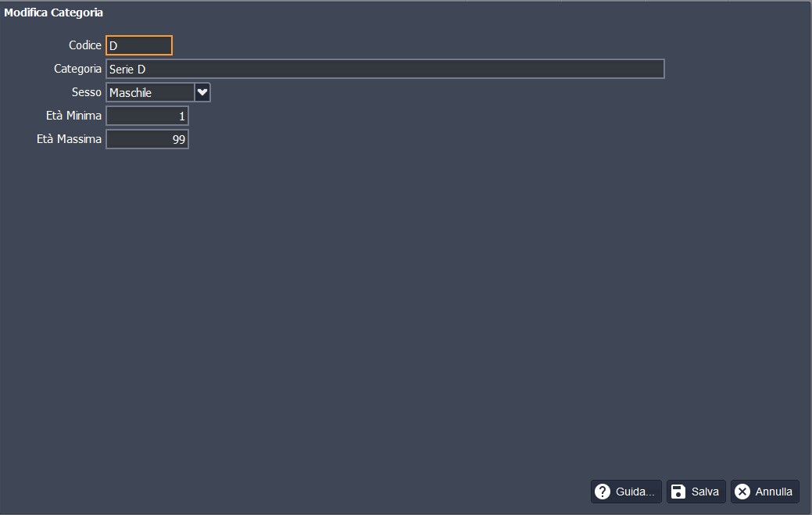
Task: Click the Età Massima field showing 99
Action: (x=147, y=139)
